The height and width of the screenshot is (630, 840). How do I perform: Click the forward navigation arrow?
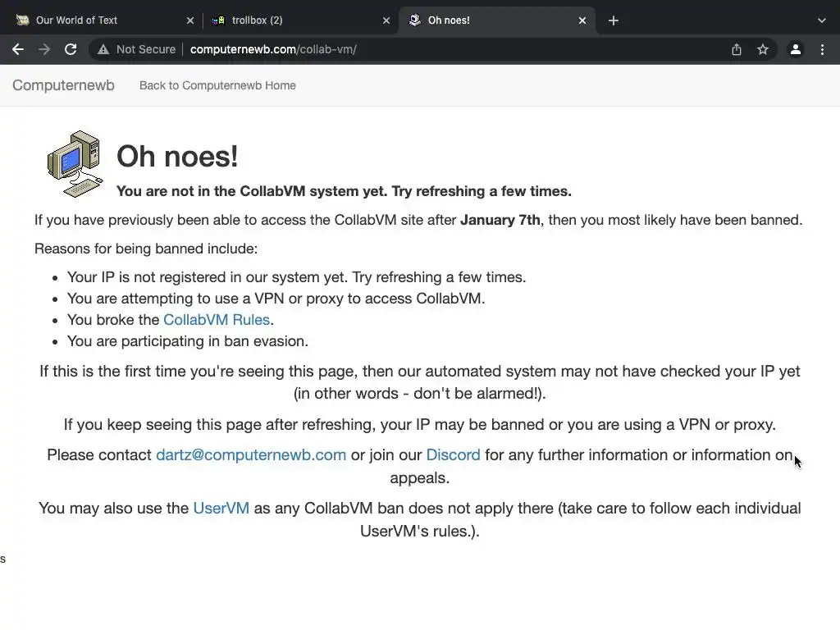tap(44, 49)
